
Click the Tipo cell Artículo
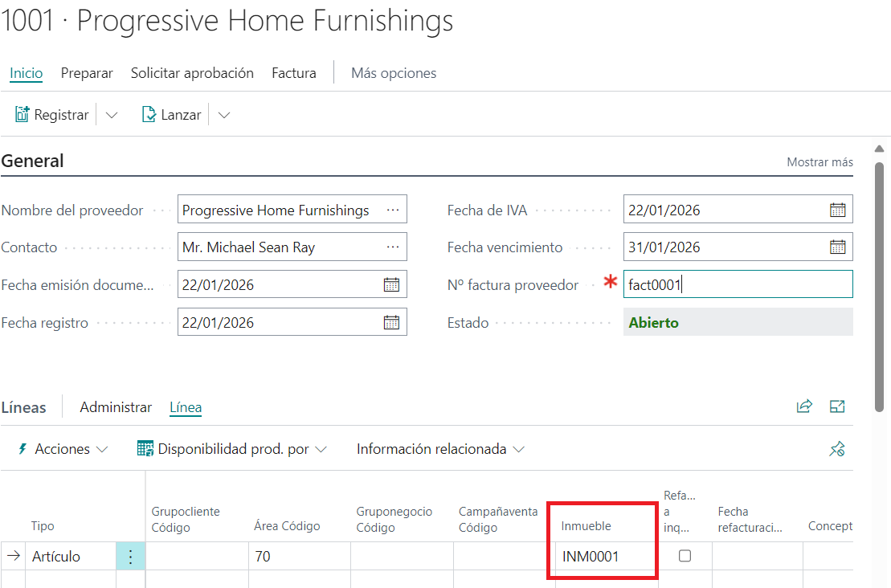coord(71,556)
